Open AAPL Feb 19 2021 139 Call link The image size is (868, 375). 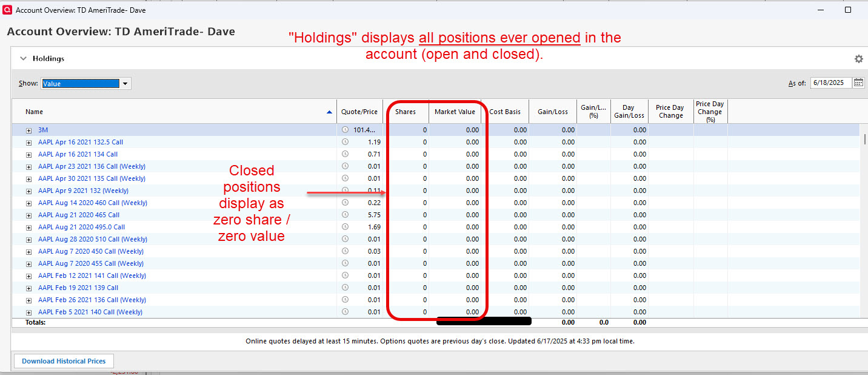click(x=78, y=288)
